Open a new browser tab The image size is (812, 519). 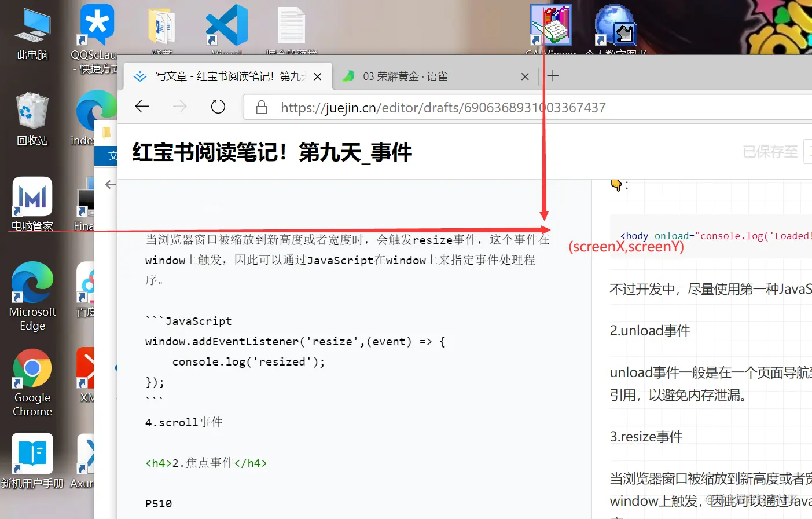coord(553,76)
